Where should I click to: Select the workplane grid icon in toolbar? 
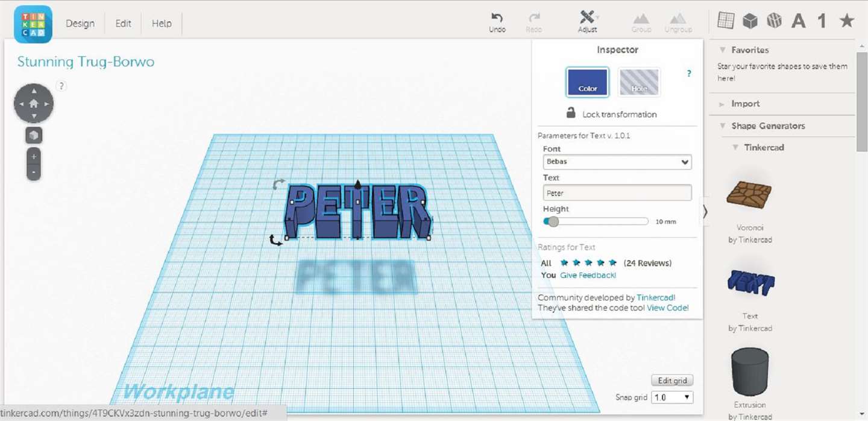[x=726, y=21]
